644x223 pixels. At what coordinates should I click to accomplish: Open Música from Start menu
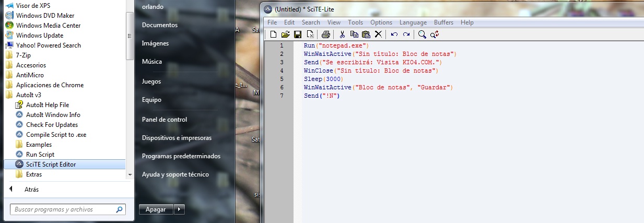tap(152, 62)
